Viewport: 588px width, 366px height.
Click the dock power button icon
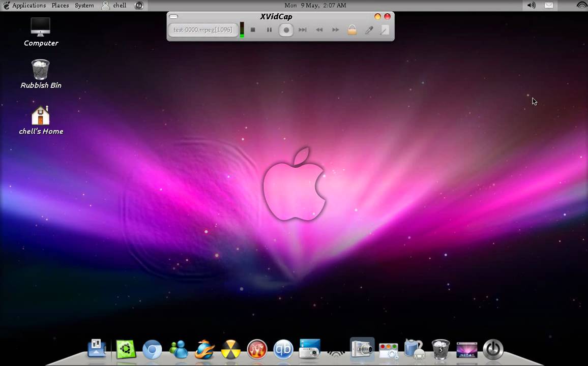tap(493, 350)
